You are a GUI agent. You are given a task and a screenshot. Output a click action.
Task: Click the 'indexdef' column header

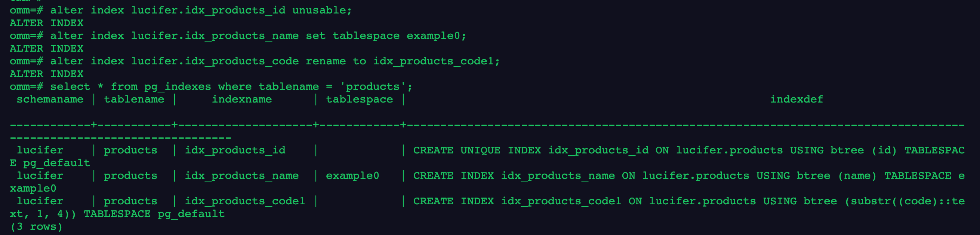coord(796,100)
